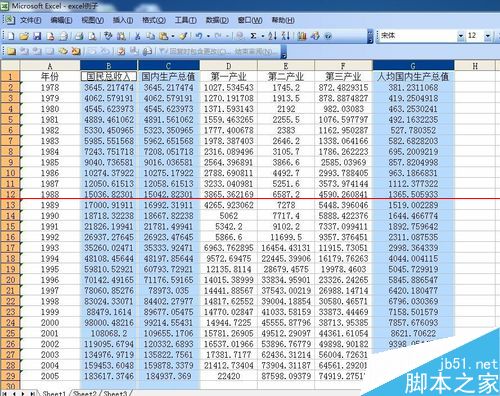Open the 工具(T) menu
Image resolution: width=500 pixels, height=396 pixels.
pyautogui.click(x=186, y=20)
